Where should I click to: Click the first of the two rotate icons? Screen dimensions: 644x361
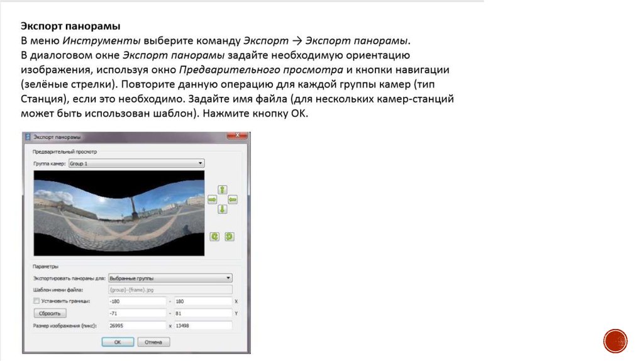214,236
